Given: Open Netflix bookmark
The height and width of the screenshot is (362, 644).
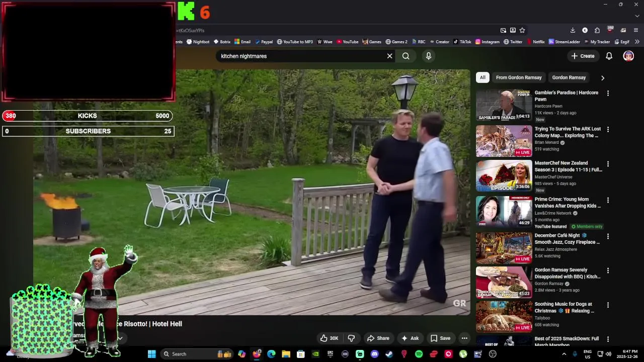Looking at the screenshot, I should [x=535, y=42].
